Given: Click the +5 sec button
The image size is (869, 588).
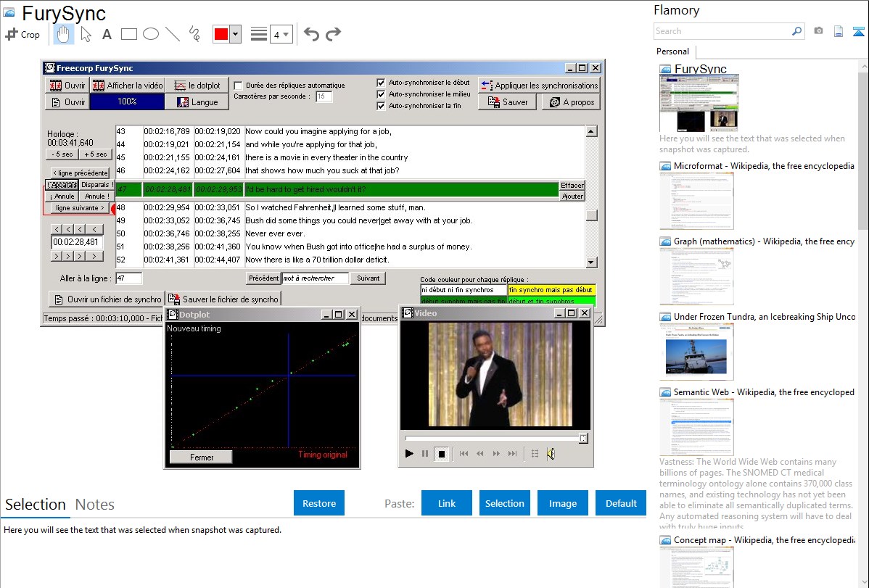Looking at the screenshot, I should pyautogui.click(x=96, y=154).
